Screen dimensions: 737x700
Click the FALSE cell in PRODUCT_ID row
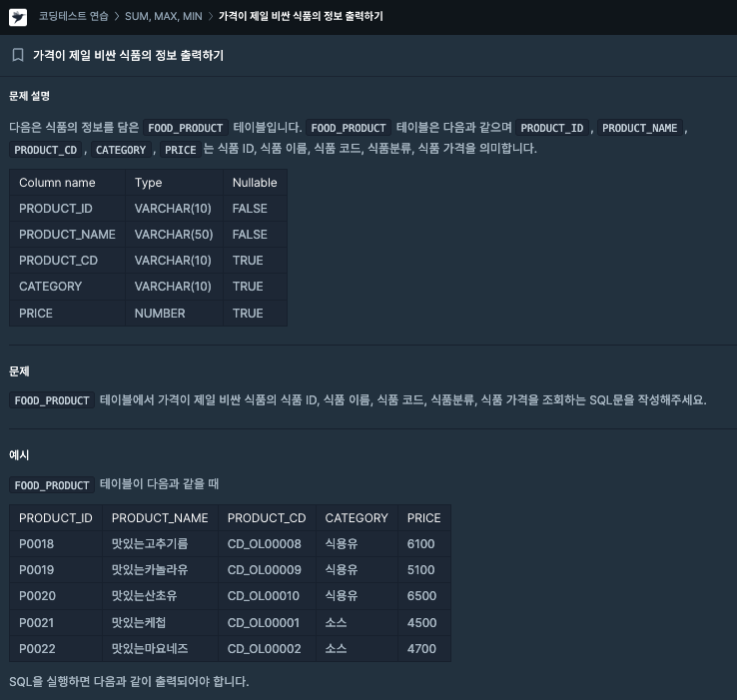tap(255, 209)
